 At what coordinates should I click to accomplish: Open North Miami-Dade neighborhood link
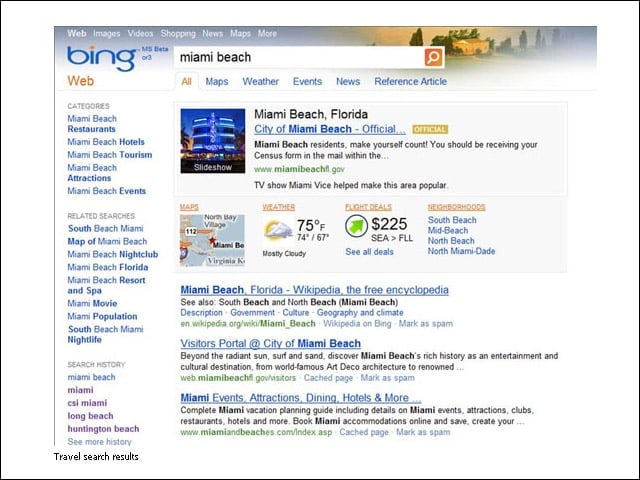[461, 251]
